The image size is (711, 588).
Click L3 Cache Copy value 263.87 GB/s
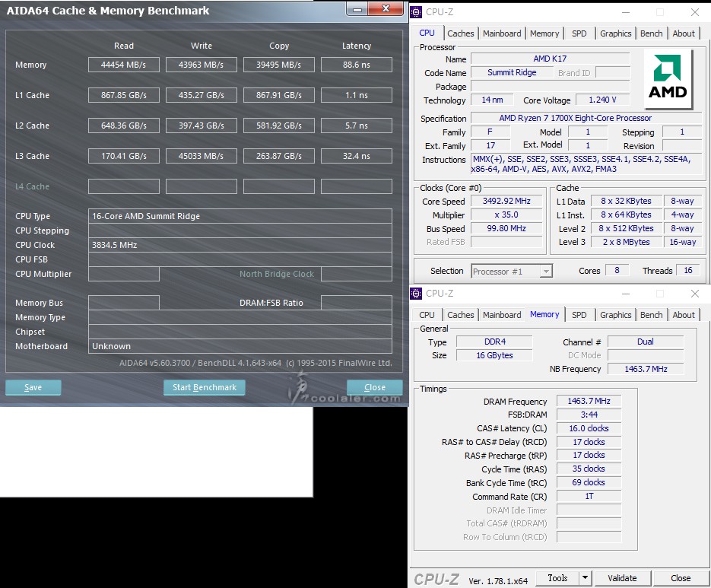(279, 156)
